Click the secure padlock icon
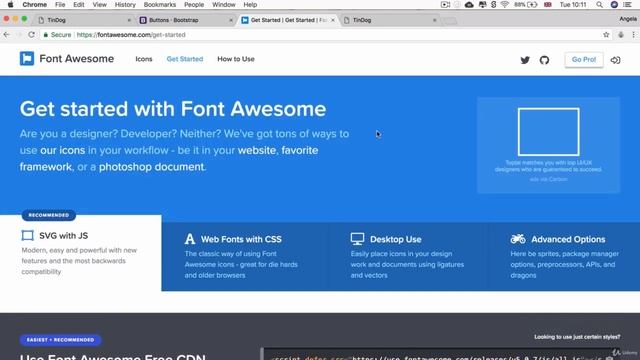 [x=46, y=35]
